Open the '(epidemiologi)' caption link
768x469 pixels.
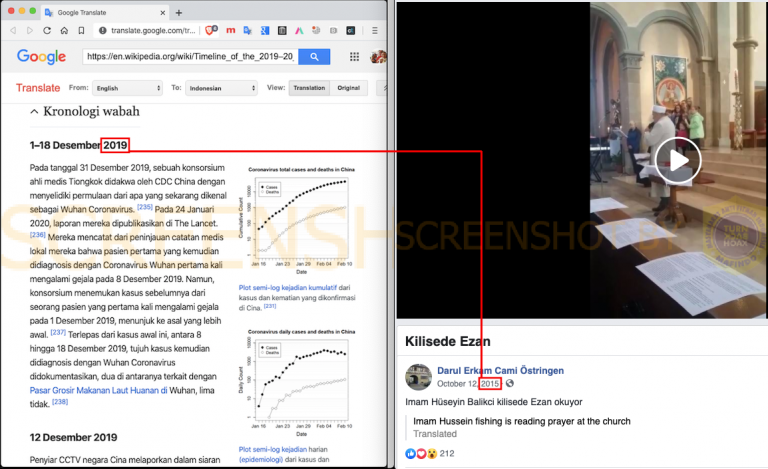coord(261,460)
